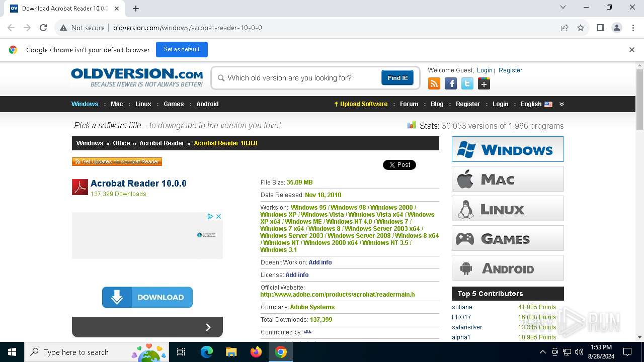
Task: Dismiss the default browser notification bar
Action: [632, 50]
